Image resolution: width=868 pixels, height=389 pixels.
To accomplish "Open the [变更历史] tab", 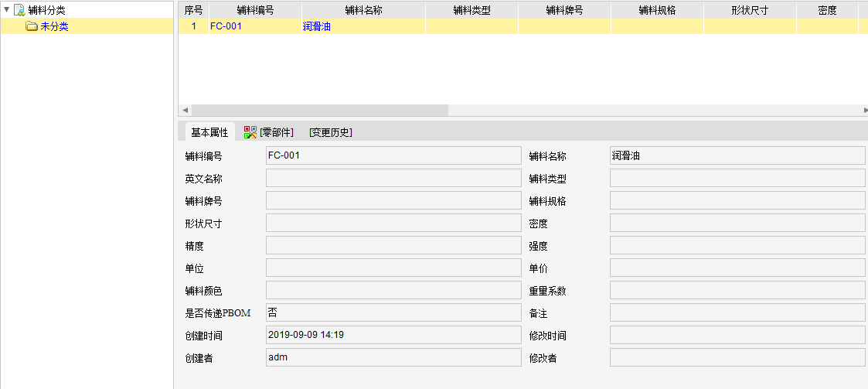I will tap(331, 132).
